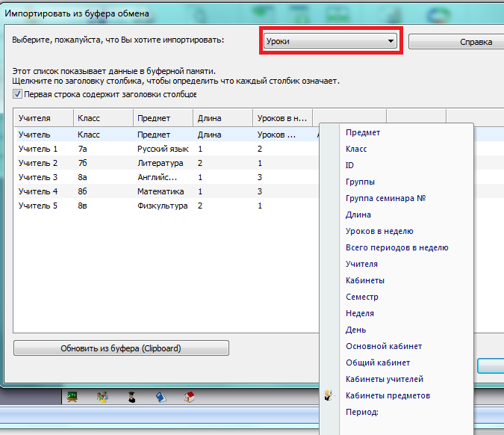The height and width of the screenshot is (435, 504).
Task: Choose 'Основной кабинет' from the list
Action: tap(384, 346)
